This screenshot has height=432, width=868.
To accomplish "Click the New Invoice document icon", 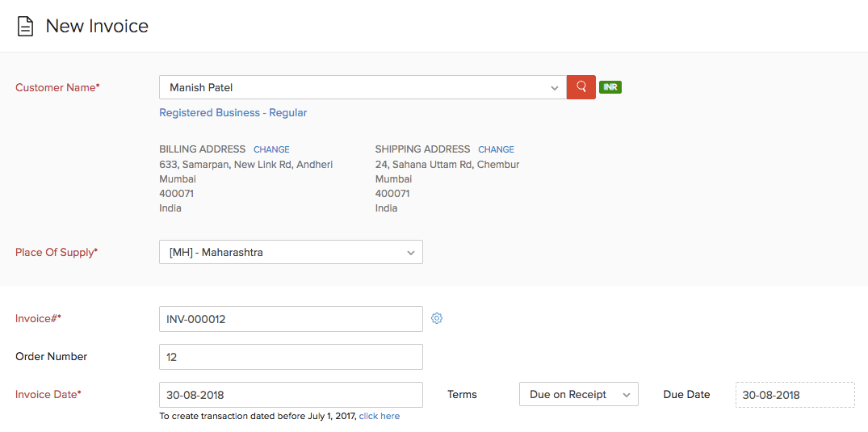I will pos(26,27).
